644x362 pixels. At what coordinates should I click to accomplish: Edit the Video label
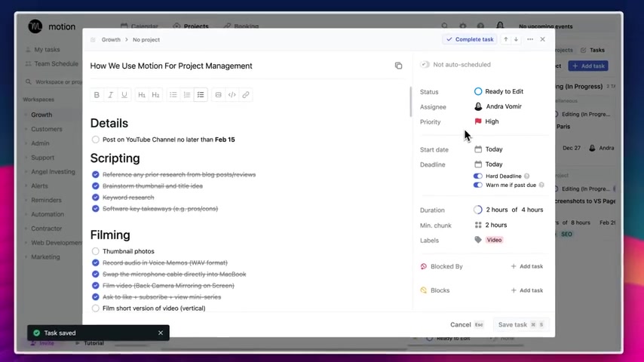(494, 240)
